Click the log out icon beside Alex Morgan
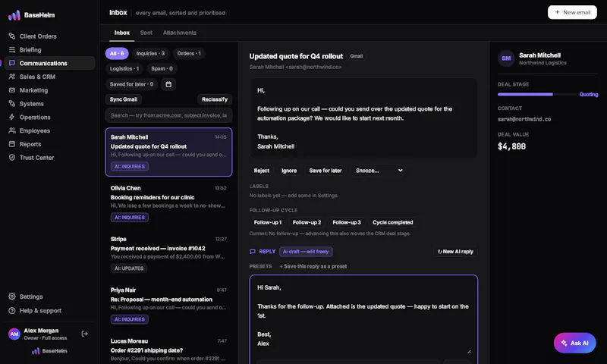 point(84,334)
